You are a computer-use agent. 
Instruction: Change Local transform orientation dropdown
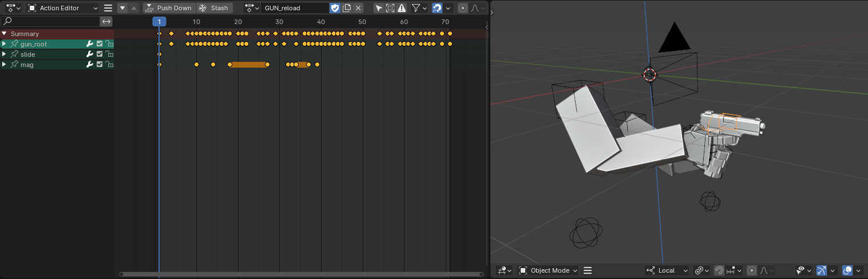pos(667,270)
